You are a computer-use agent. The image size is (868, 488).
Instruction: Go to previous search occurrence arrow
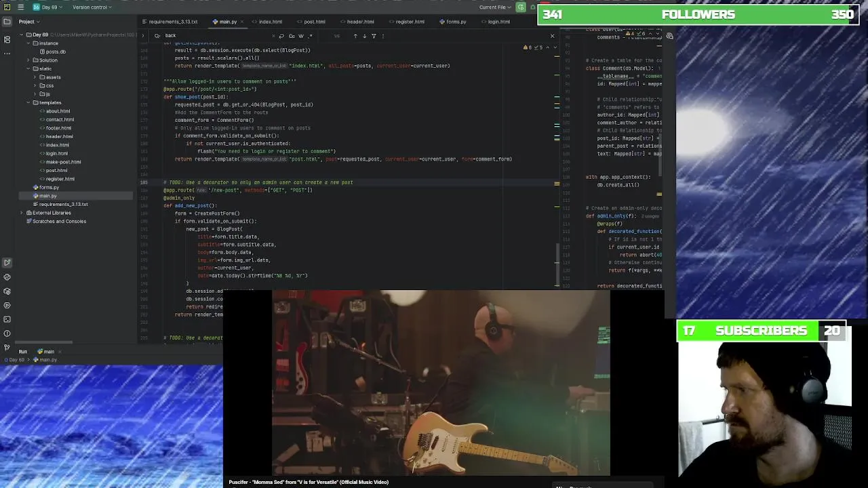[355, 36]
